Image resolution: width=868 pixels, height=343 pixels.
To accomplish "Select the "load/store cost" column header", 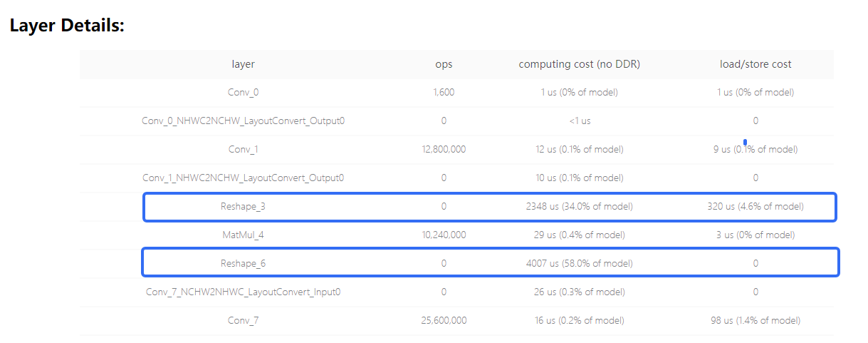I will pyautogui.click(x=755, y=64).
